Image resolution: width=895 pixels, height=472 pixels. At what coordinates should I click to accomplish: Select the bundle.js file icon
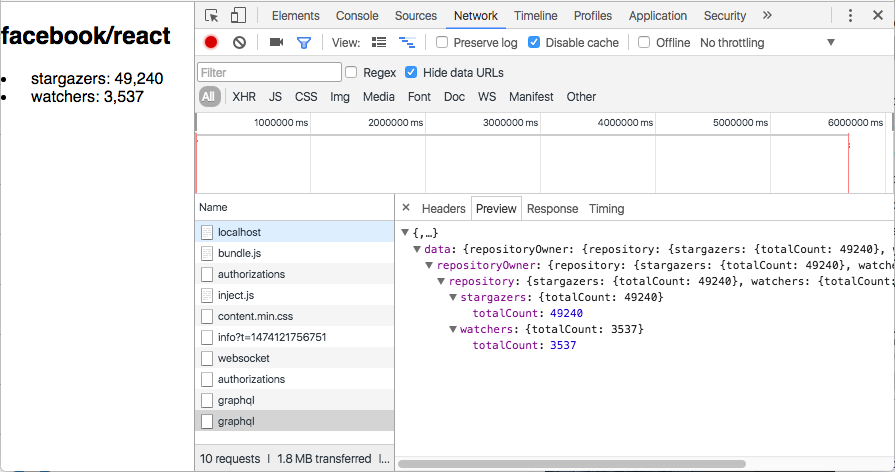pos(207,253)
